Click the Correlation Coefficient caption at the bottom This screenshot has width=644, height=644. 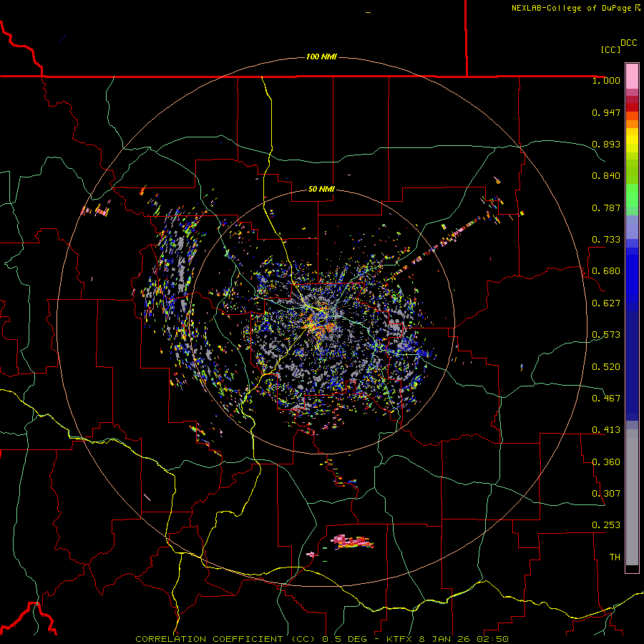coord(322,639)
